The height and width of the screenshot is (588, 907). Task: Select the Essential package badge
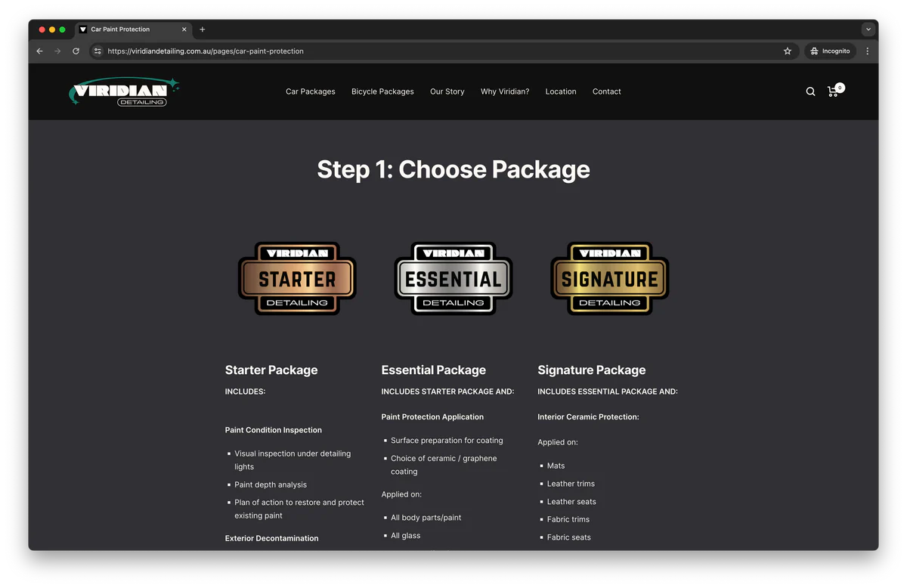coord(453,278)
